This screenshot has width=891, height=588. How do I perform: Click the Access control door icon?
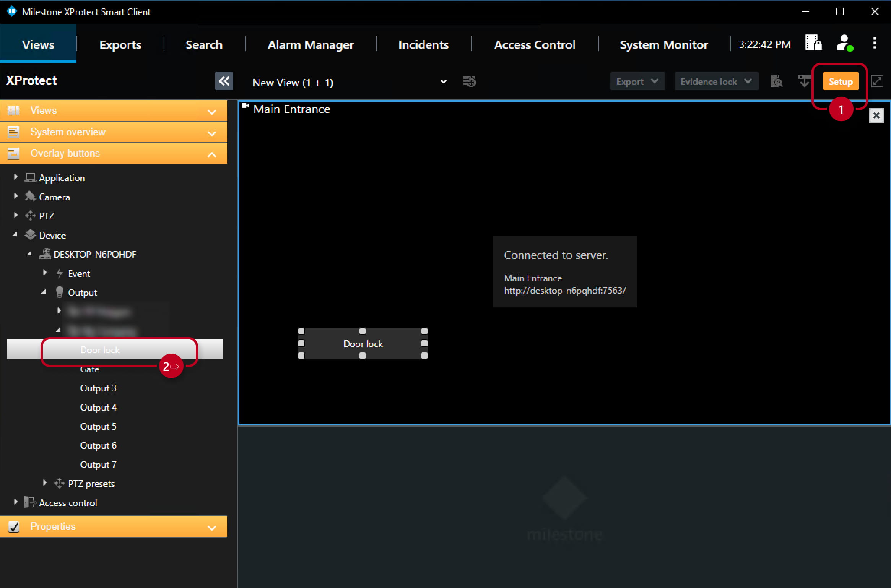pyautogui.click(x=30, y=502)
